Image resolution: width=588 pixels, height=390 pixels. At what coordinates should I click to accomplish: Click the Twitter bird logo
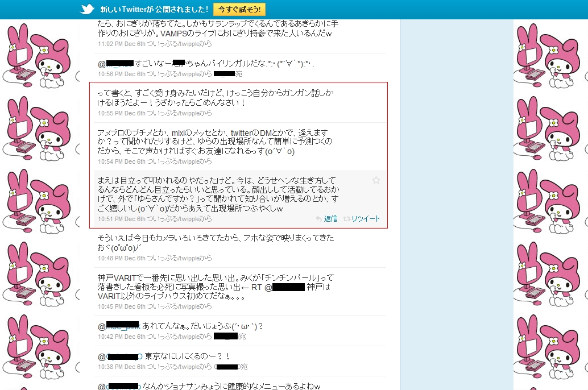pyautogui.click(x=86, y=9)
